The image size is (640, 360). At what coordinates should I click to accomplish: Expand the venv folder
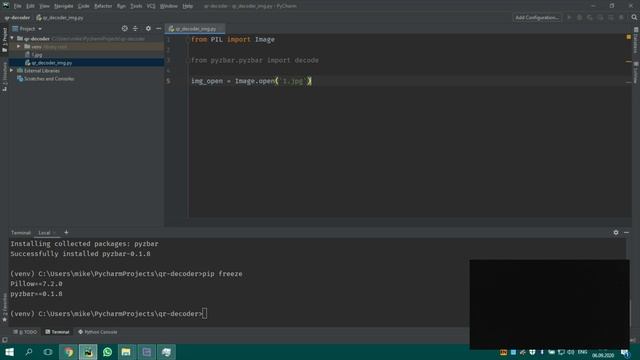click(x=18, y=47)
